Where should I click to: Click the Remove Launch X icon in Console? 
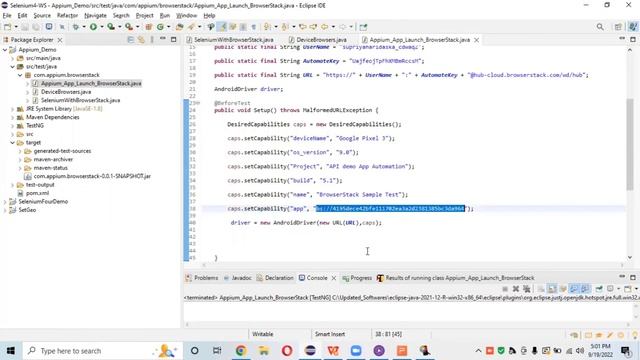pos(516,289)
